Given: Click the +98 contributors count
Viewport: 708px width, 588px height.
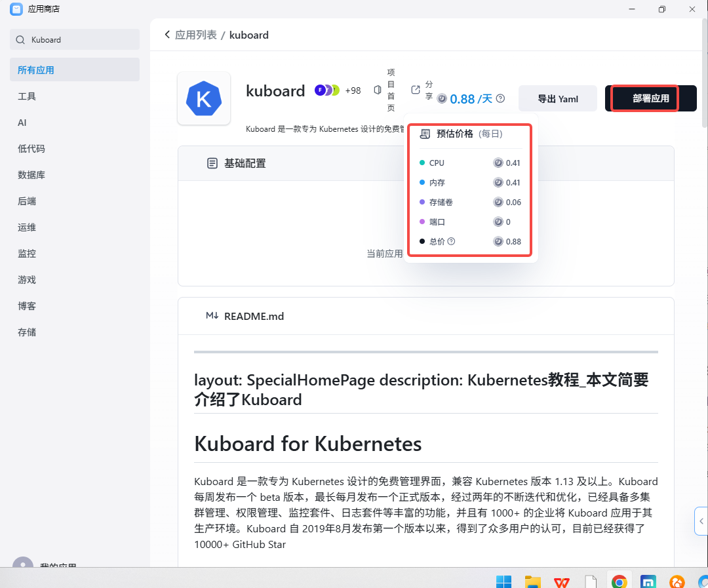Looking at the screenshot, I should coord(353,90).
